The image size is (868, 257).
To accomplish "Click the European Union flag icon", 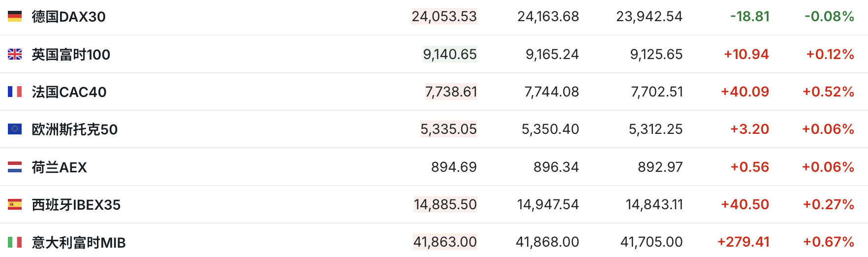I will pos(15,129).
